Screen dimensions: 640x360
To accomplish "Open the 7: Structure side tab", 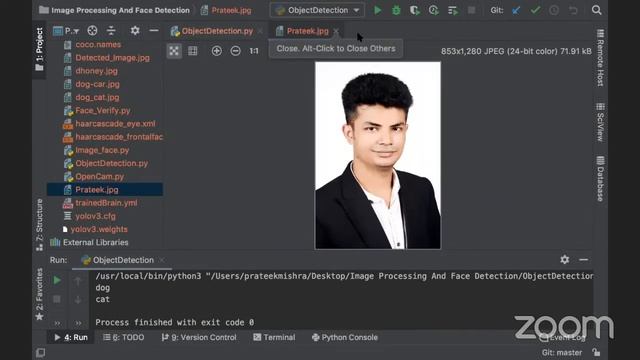I will pos(39,225).
